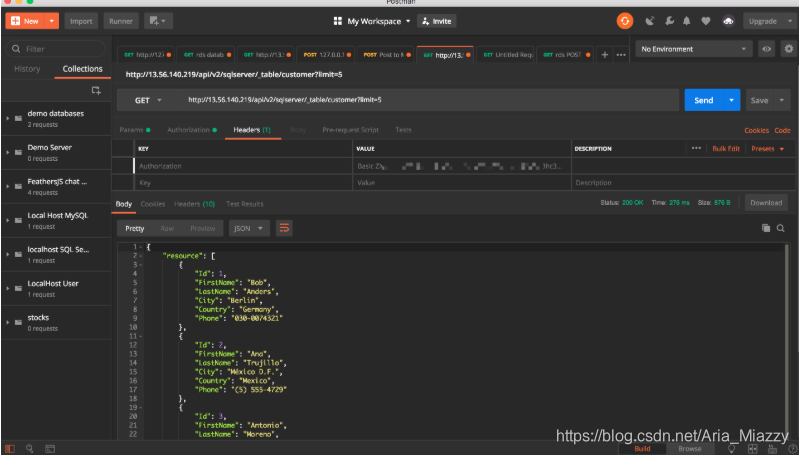Screen dimensions: 799x455
Task: Open the Params request tab
Action: (135, 130)
